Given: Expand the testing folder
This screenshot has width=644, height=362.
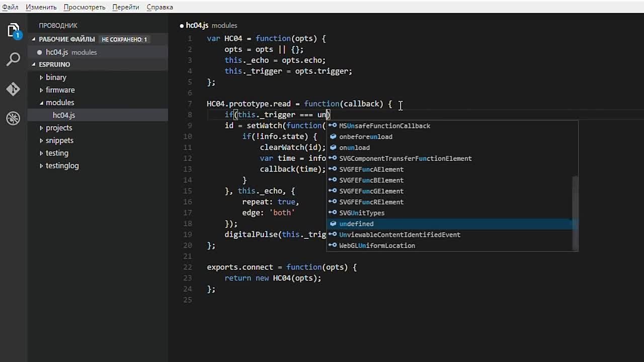Looking at the screenshot, I should [42, 153].
